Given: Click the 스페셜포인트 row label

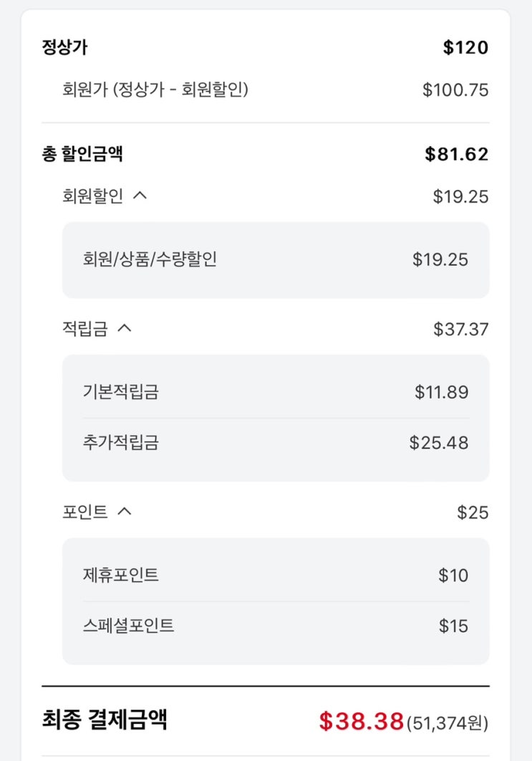Looking at the screenshot, I should (129, 626).
